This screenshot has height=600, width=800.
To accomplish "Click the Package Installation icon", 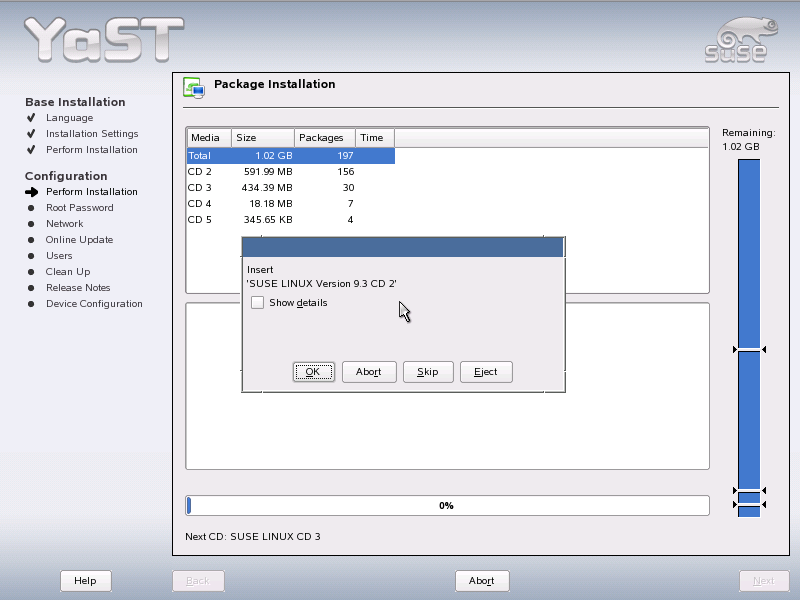I will [194, 87].
